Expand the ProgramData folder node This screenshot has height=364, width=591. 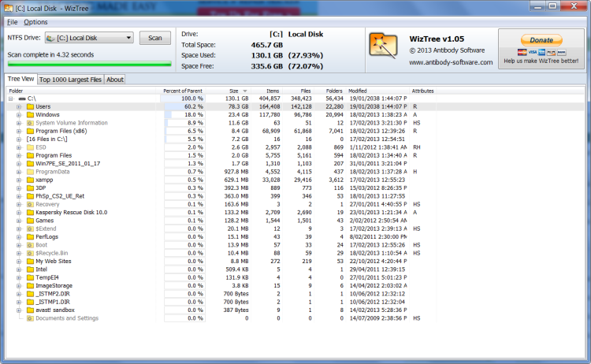click(x=18, y=172)
